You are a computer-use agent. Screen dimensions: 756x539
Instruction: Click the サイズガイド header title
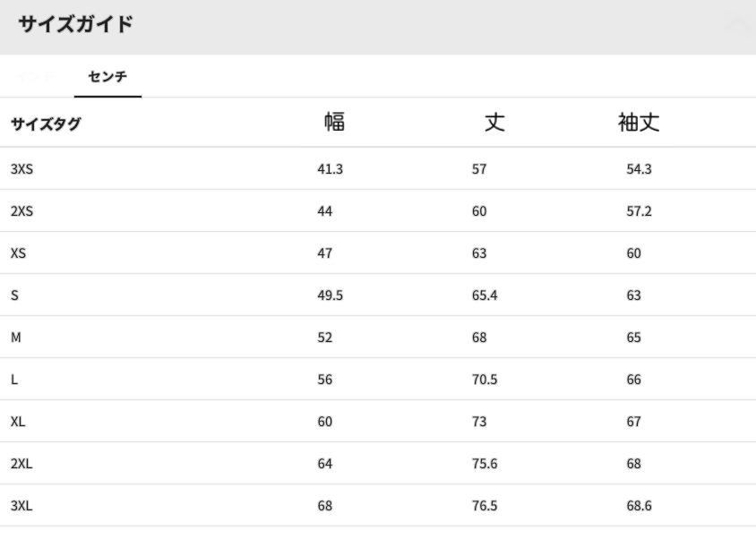click(x=75, y=24)
